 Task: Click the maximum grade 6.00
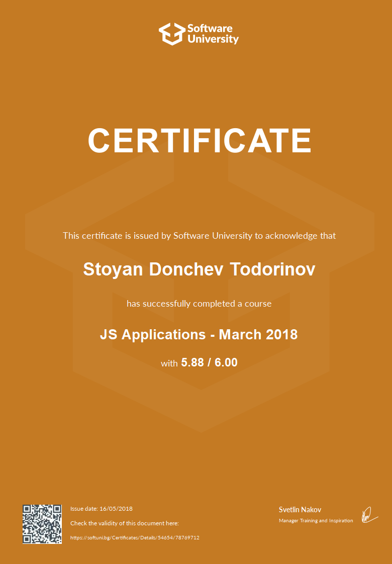click(x=226, y=362)
